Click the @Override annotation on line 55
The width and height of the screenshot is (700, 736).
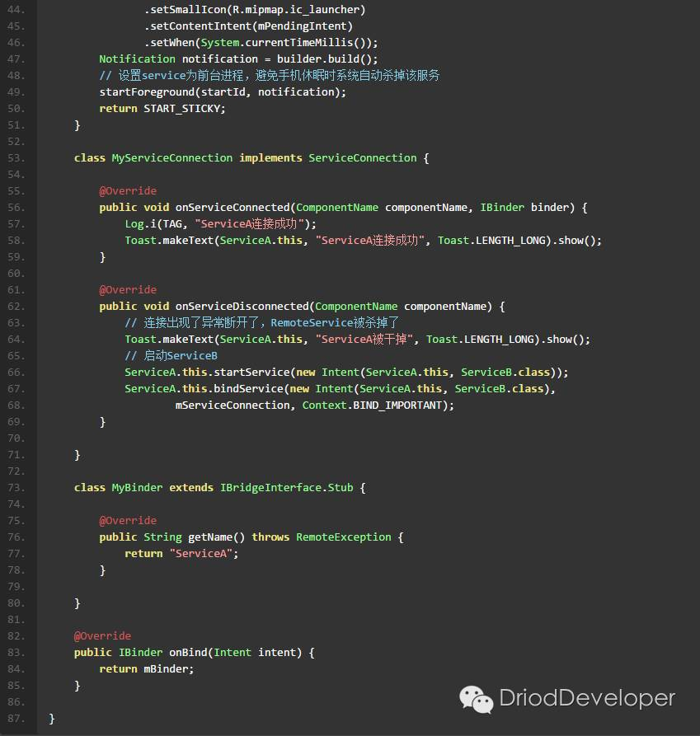(x=128, y=190)
